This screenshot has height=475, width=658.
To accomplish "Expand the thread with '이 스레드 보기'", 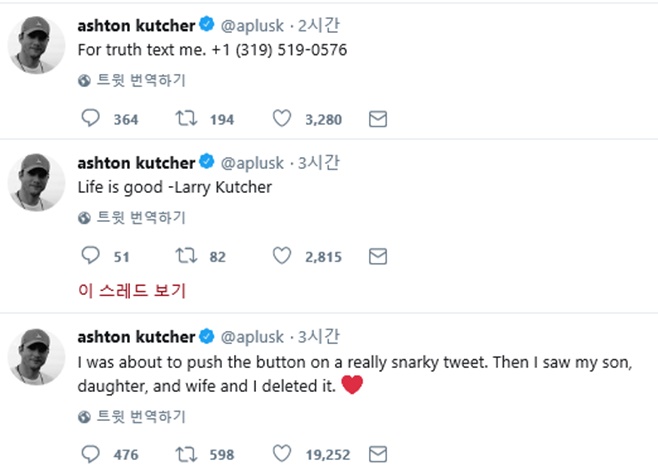I will (x=132, y=291).
